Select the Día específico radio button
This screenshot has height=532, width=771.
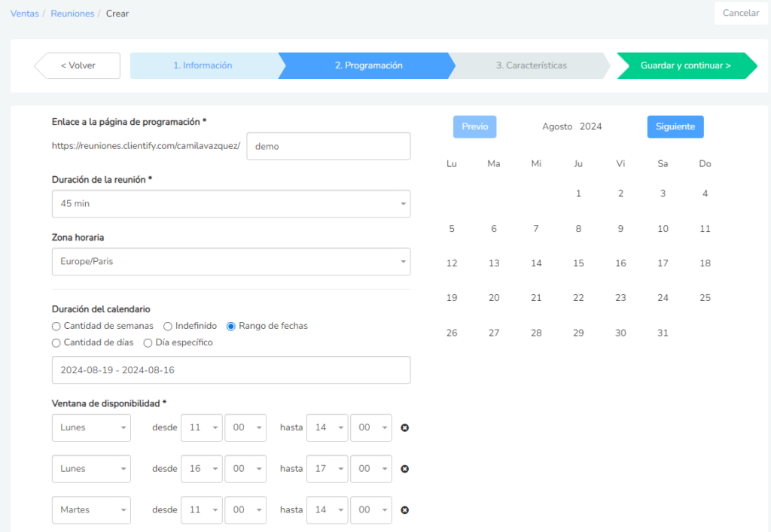pos(148,343)
